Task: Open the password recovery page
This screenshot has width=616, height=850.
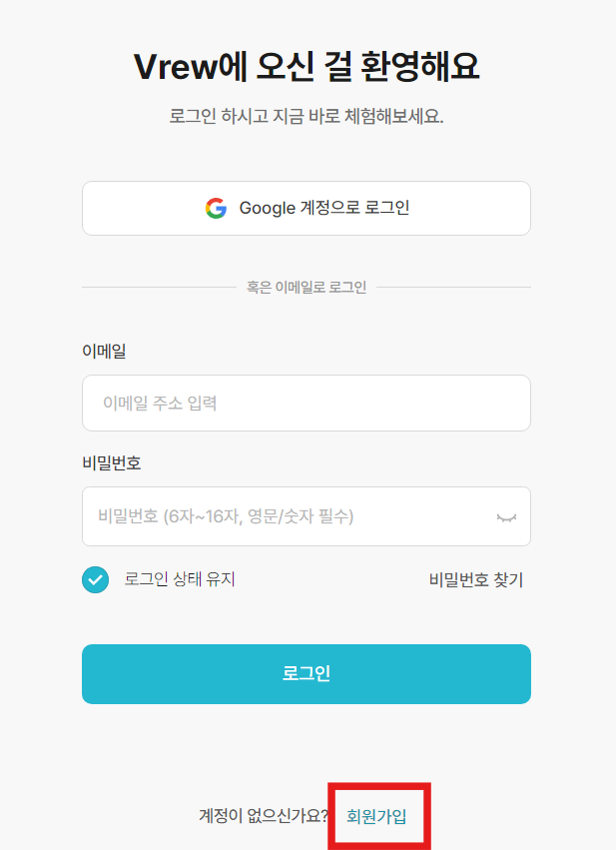Action: click(x=475, y=578)
